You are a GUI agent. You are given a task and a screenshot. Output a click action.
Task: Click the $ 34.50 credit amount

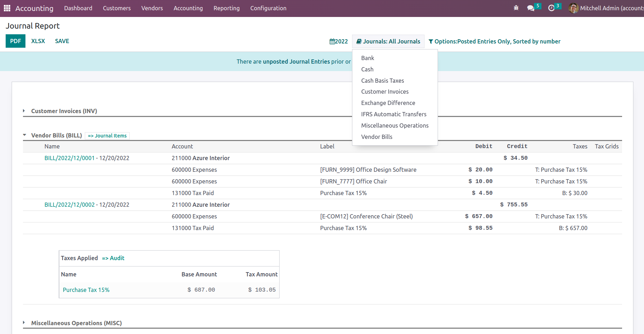point(516,158)
